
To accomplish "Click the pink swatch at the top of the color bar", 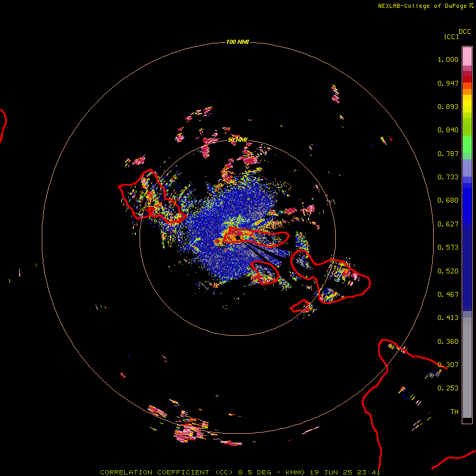I will tap(467, 57).
